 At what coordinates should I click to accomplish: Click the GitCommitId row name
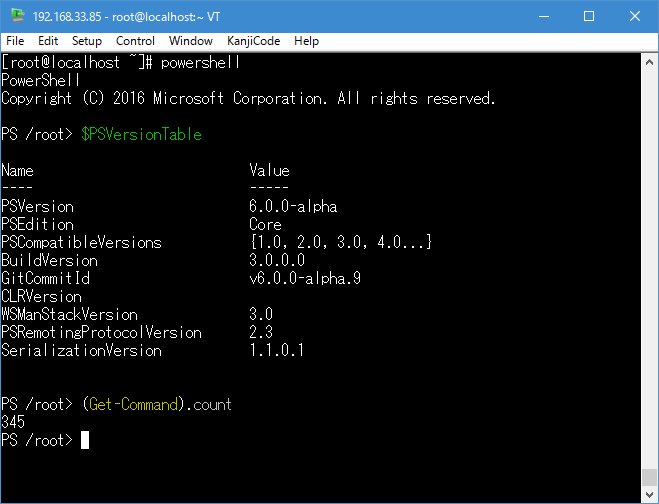pos(45,278)
